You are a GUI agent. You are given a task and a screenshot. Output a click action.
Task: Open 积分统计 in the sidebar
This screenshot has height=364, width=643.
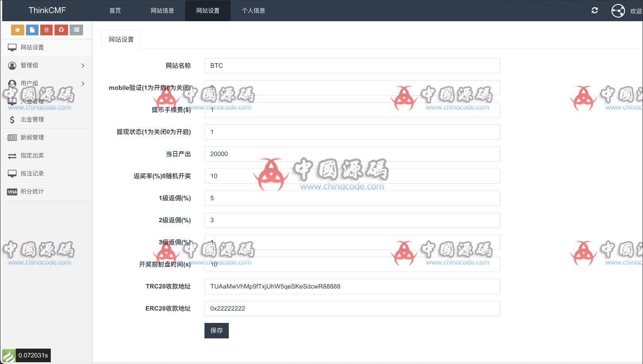click(x=46, y=192)
